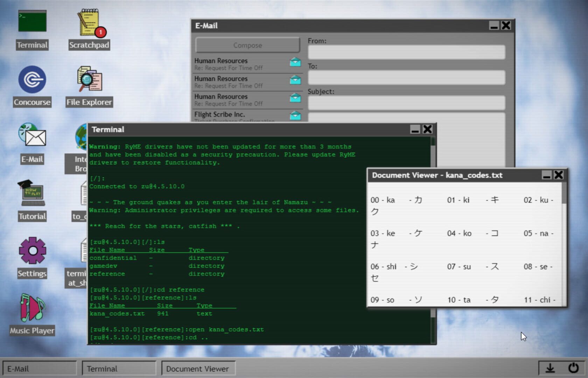Click the envelope icon on the first Human Resources email

click(295, 62)
